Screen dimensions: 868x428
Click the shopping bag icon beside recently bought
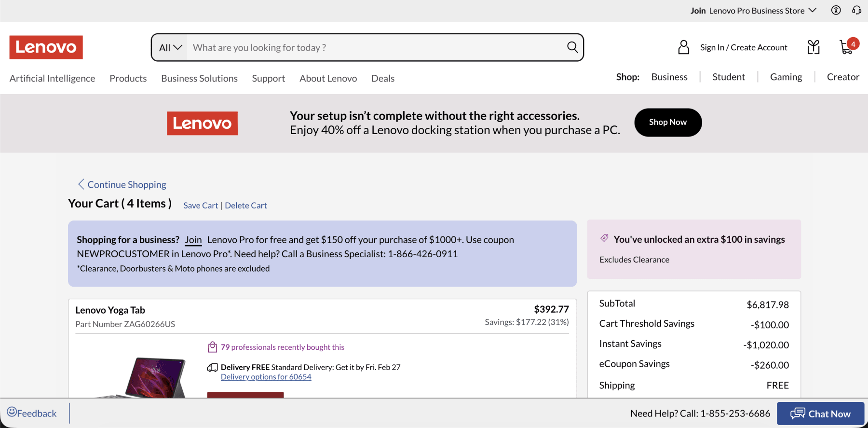(x=212, y=347)
